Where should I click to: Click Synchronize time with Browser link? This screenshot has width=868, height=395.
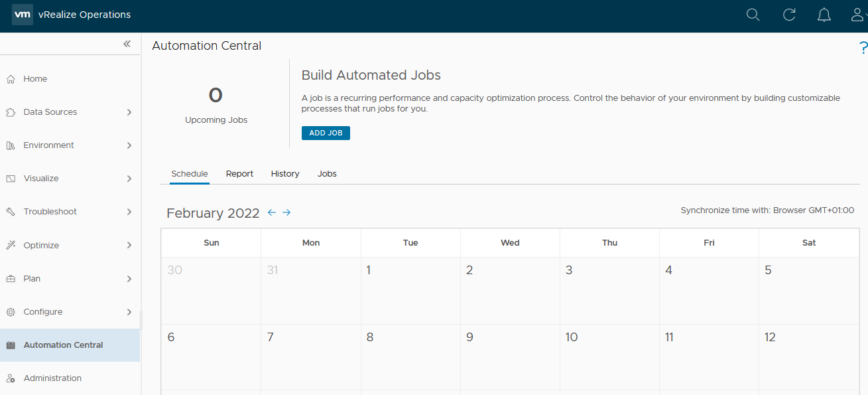click(x=768, y=210)
